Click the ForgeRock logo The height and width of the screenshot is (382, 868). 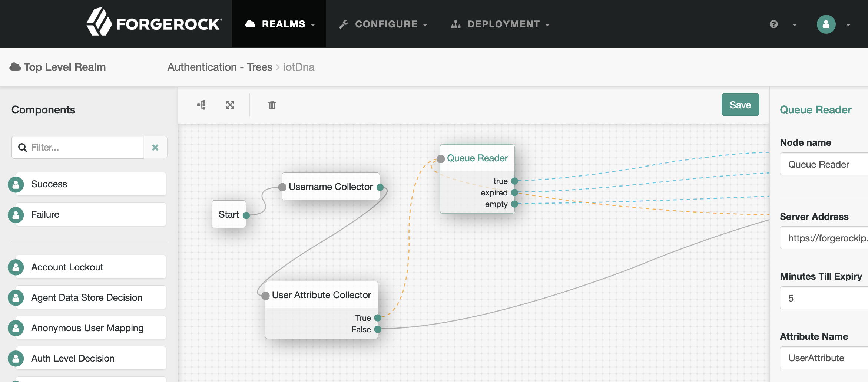tap(154, 22)
